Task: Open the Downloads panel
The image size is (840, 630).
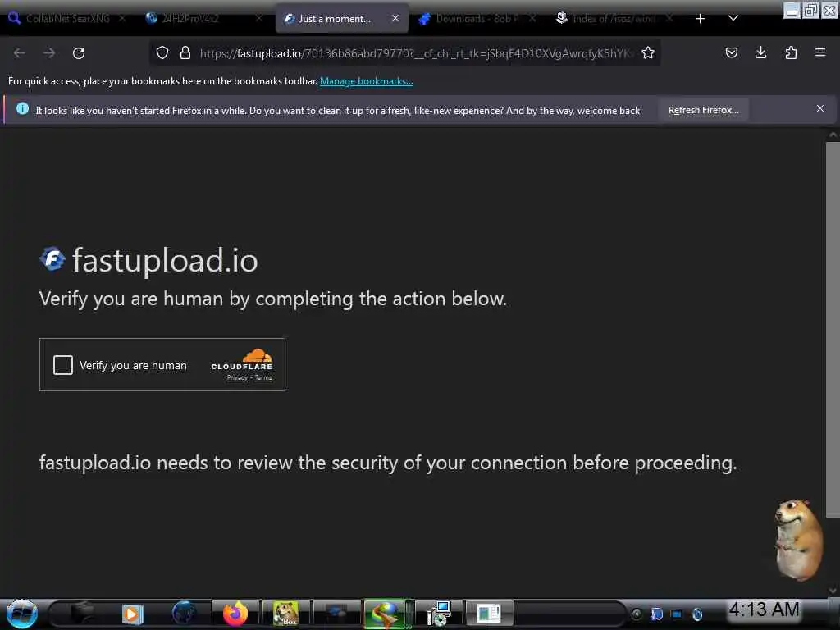Action: 760,52
